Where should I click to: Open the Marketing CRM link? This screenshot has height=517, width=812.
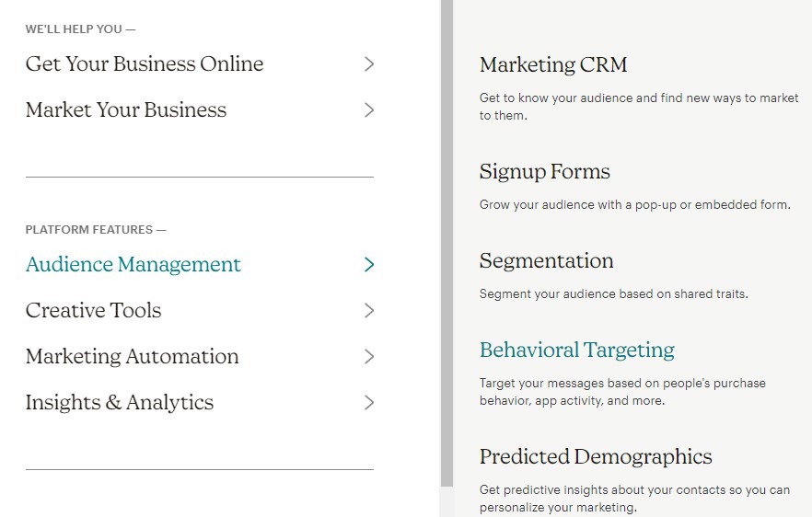pyautogui.click(x=553, y=64)
